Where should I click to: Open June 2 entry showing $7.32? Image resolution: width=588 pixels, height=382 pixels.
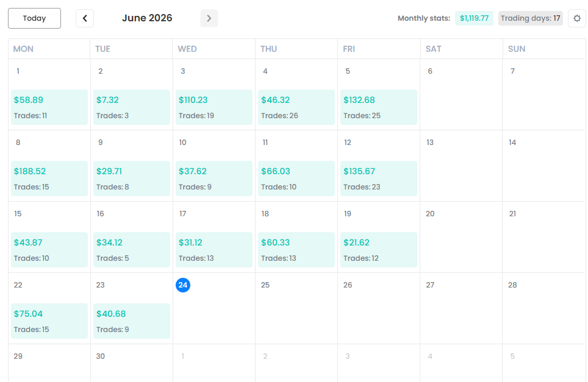(132, 107)
